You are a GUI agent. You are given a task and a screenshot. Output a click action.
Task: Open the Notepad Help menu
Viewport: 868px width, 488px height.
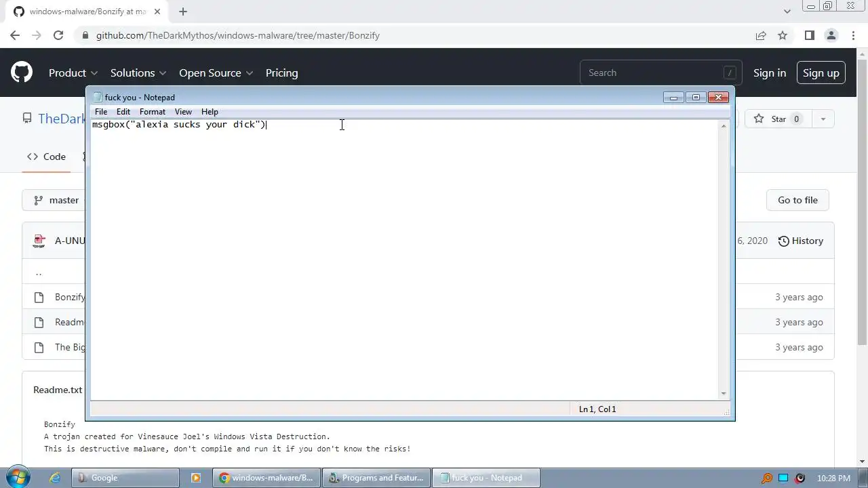click(x=210, y=112)
